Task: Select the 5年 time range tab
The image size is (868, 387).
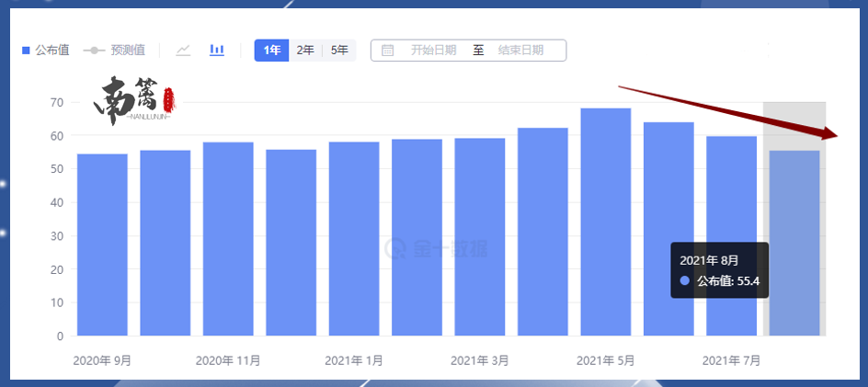Action: point(339,51)
